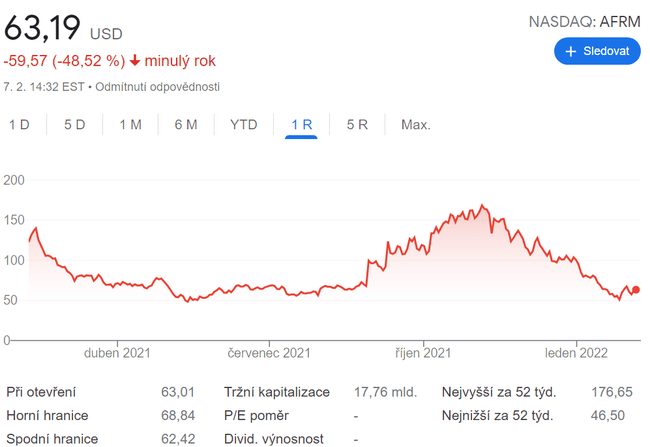Screen dimensions: 650x447
Task: Click the duben 2021 axis label
Action: click(x=117, y=353)
